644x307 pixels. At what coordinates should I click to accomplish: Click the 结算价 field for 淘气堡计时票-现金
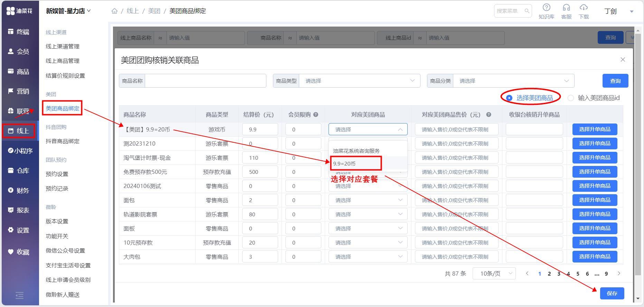pyautogui.click(x=260, y=158)
